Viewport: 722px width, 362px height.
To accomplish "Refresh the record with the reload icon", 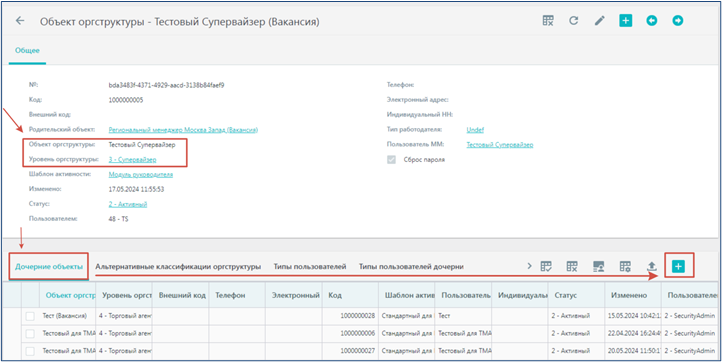I will (x=573, y=21).
